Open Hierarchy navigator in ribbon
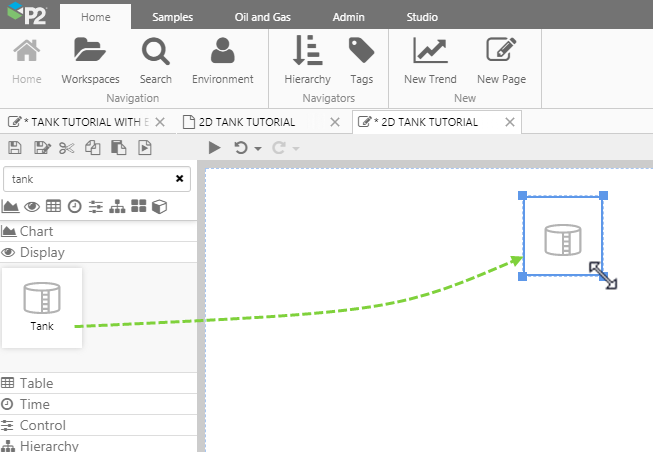The height and width of the screenshot is (452, 653). (307, 60)
